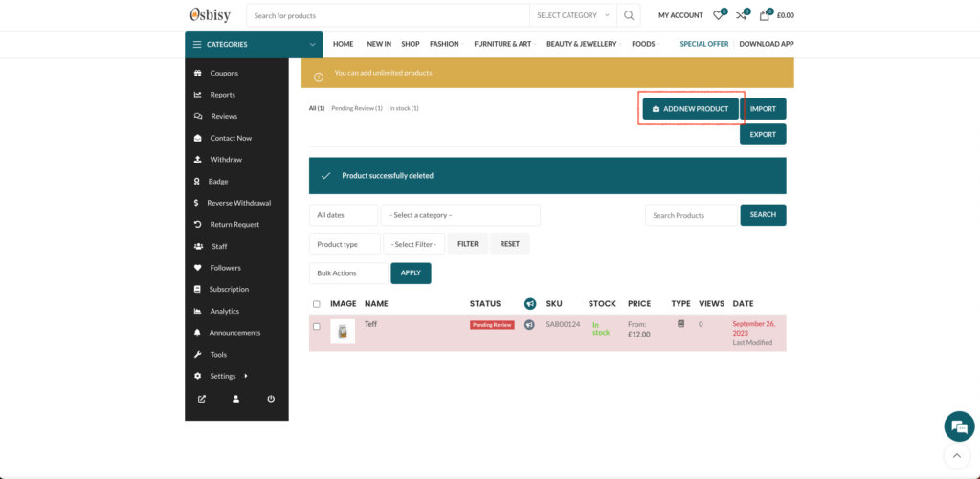Go to the HOME menu item
Screen dimensions: 980x479
(x=344, y=44)
